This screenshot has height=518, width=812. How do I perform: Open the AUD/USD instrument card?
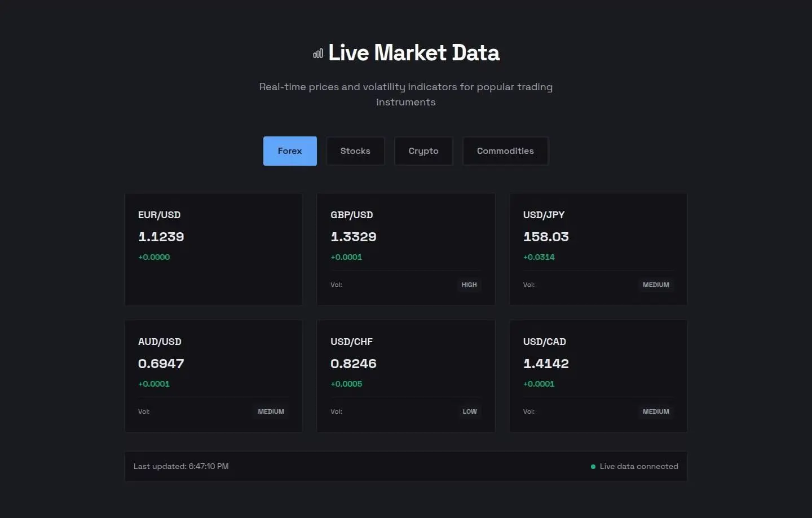pos(213,377)
